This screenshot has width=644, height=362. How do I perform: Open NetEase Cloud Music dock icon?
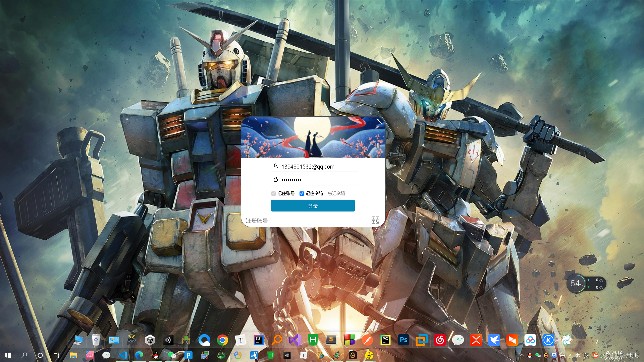(x=440, y=340)
